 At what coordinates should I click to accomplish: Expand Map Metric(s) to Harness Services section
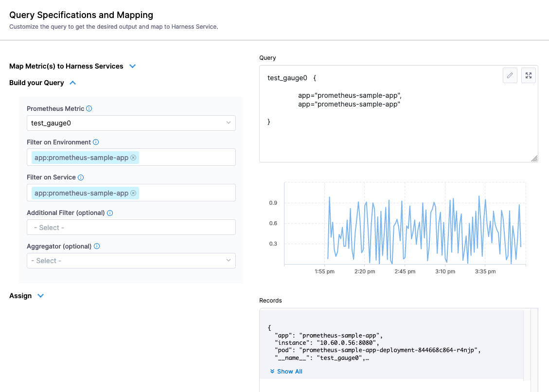coord(132,66)
